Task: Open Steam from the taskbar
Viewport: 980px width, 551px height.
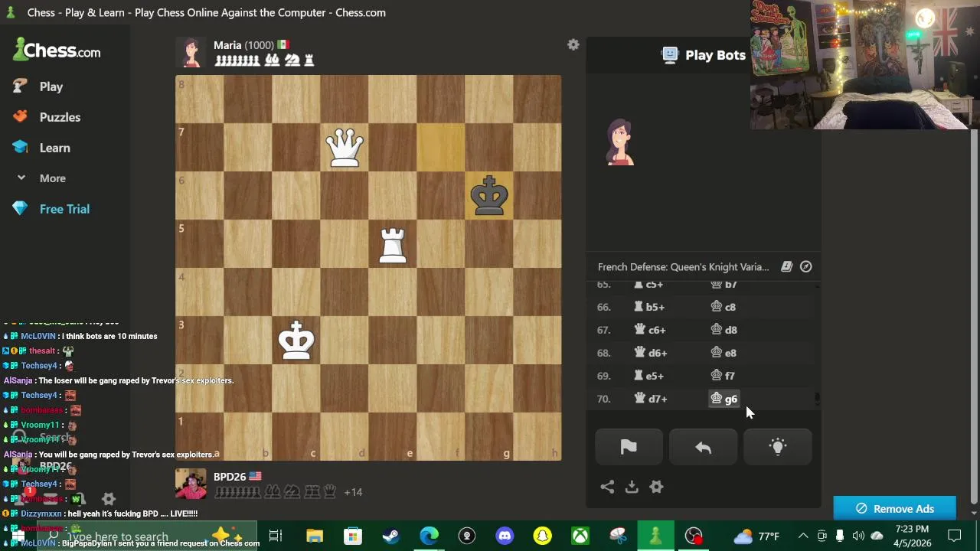Action: coord(390,536)
